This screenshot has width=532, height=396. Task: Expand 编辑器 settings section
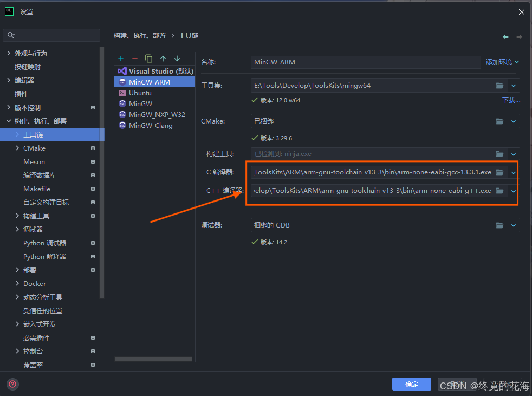(x=9, y=80)
